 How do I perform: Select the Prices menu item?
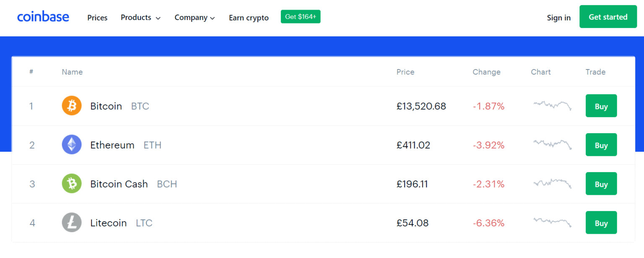click(x=97, y=18)
